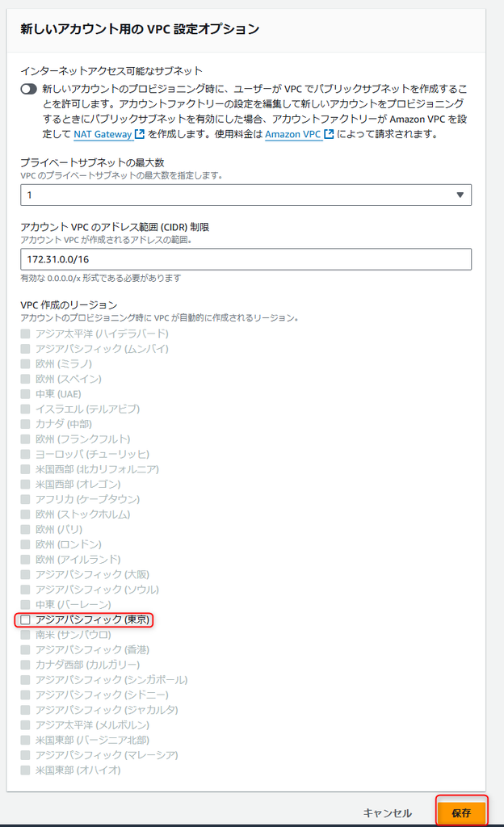
Task: Check アジアパシフィック (ジャカルタ) region checkbox
Action: pyautogui.click(x=25, y=710)
